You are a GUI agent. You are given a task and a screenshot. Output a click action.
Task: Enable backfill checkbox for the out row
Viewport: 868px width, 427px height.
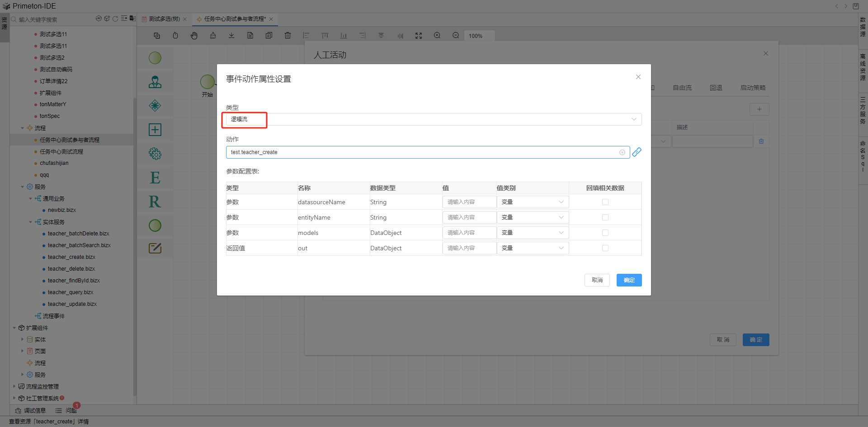pos(605,248)
